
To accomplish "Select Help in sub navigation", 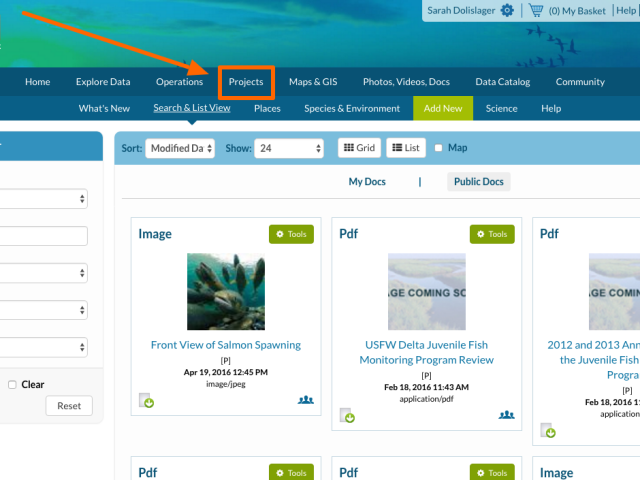I will pyautogui.click(x=551, y=108).
